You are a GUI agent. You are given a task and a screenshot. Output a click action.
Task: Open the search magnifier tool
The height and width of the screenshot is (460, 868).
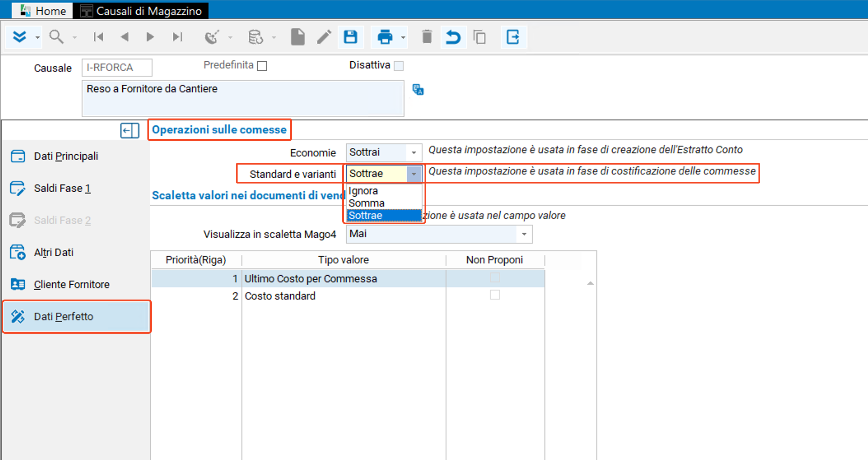click(x=56, y=37)
